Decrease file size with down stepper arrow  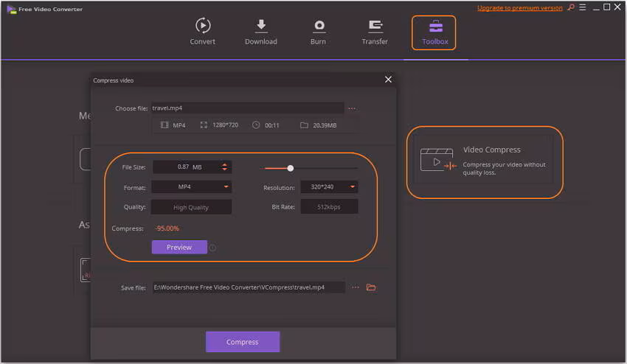click(x=225, y=169)
